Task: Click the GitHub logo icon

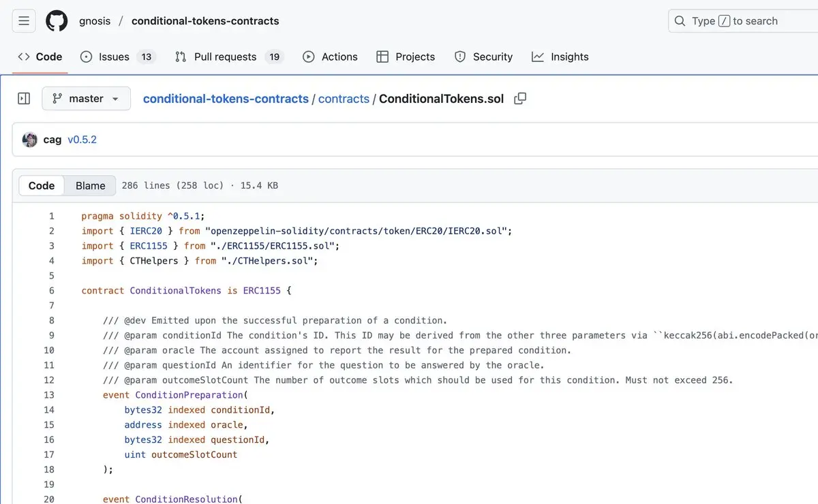Action: pyautogui.click(x=57, y=21)
